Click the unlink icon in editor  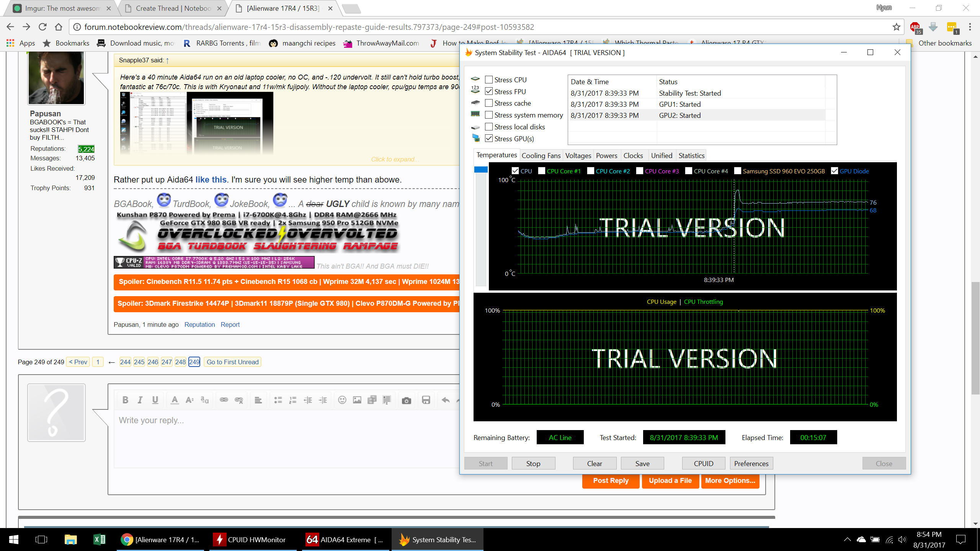239,400
